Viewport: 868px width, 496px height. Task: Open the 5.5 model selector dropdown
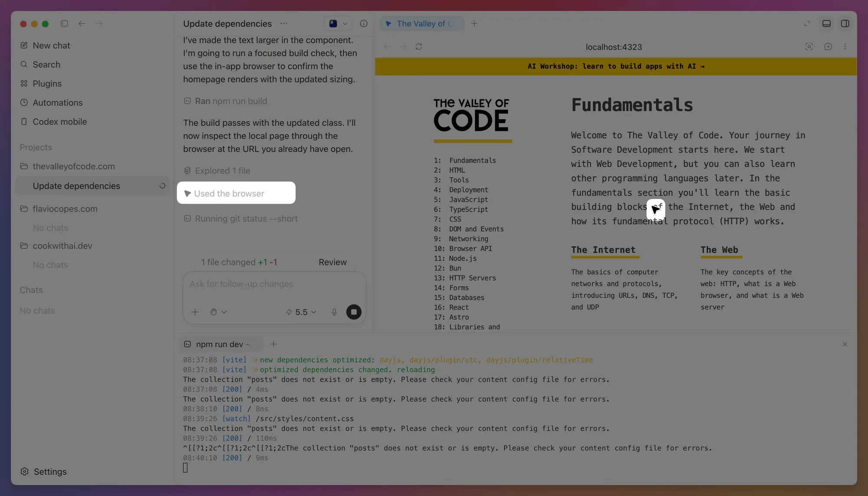click(x=301, y=312)
